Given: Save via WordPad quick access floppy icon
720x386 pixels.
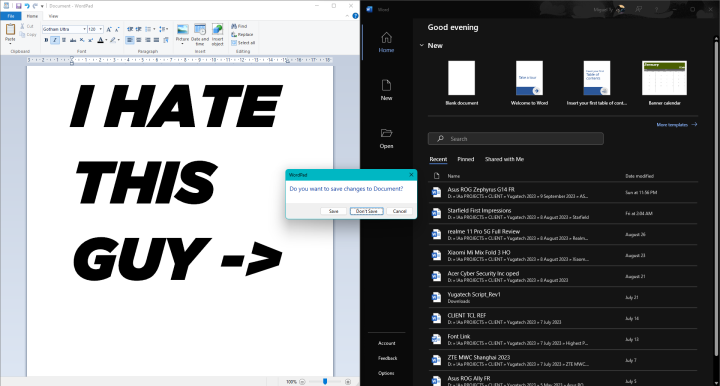Looking at the screenshot, I should tap(18, 6).
